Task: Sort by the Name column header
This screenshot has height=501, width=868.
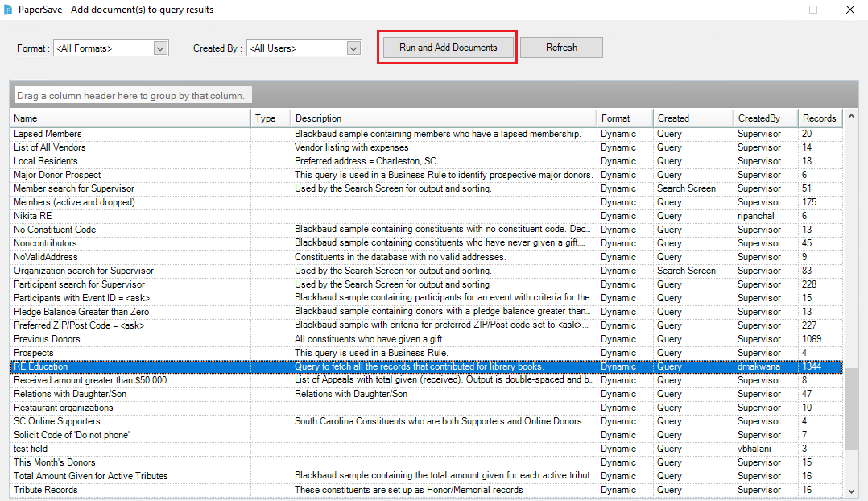Action: point(129,118)
